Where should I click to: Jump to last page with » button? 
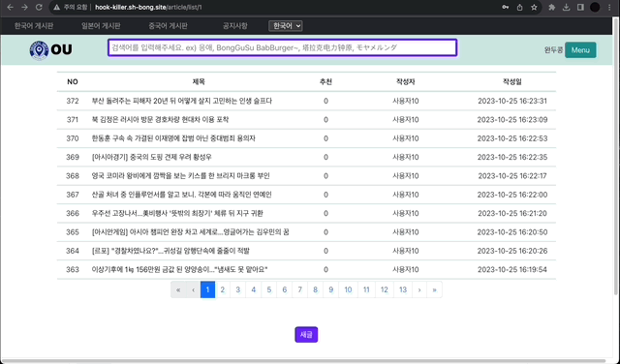(x=435, y=289)
